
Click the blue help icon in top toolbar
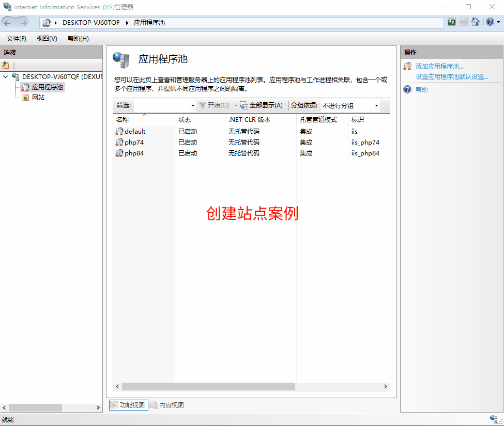(x=489, y=22)
